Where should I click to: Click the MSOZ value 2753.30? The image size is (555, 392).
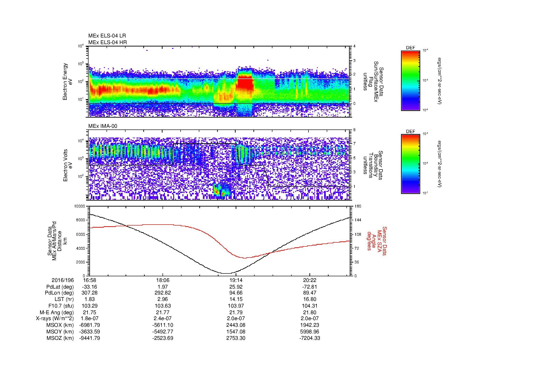click(x=236, y=338)
